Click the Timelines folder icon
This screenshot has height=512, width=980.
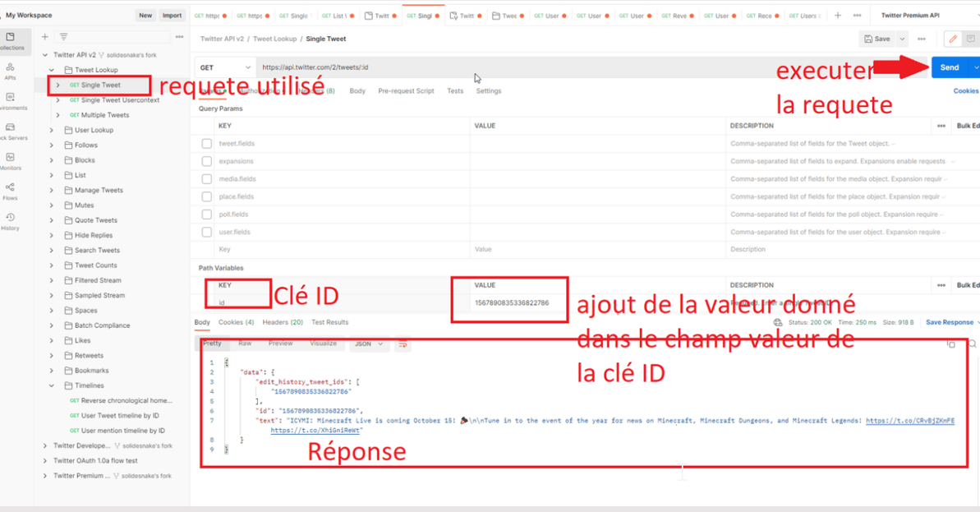tap(68, 385)
